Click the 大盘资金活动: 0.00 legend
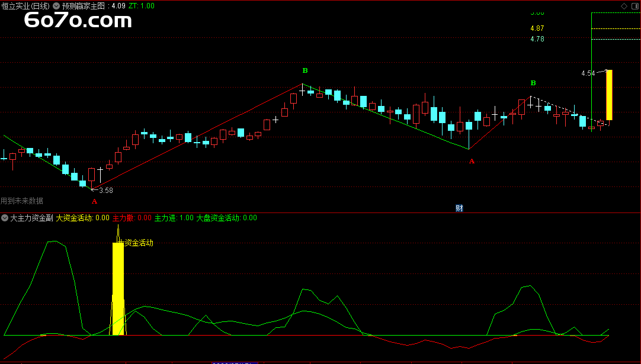The width and height of the screenshot is (641, 364). 227,218
